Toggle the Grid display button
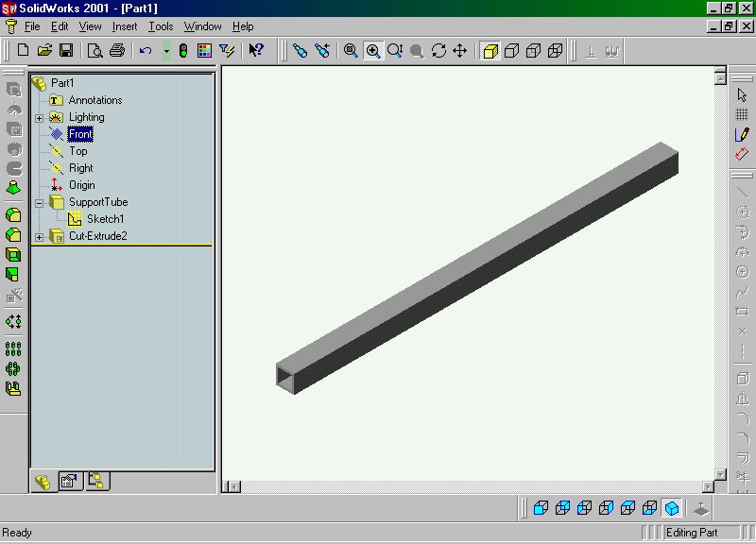756x544 pixels. point(742,114)
